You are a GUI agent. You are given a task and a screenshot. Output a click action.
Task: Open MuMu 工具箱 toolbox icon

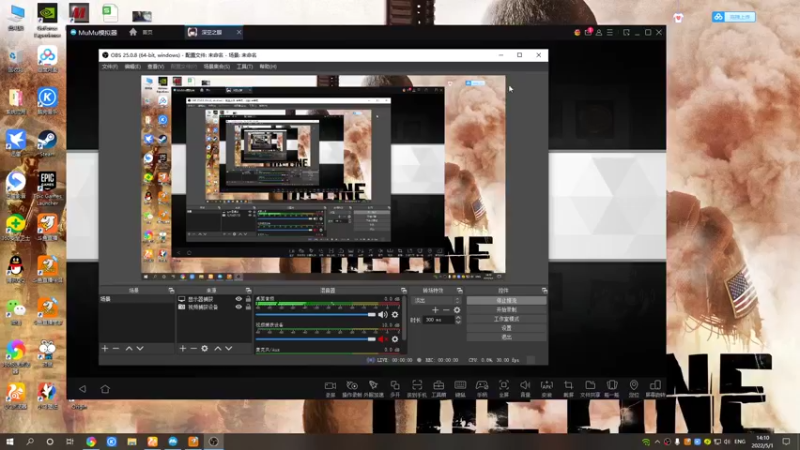[x=438, y=388]
